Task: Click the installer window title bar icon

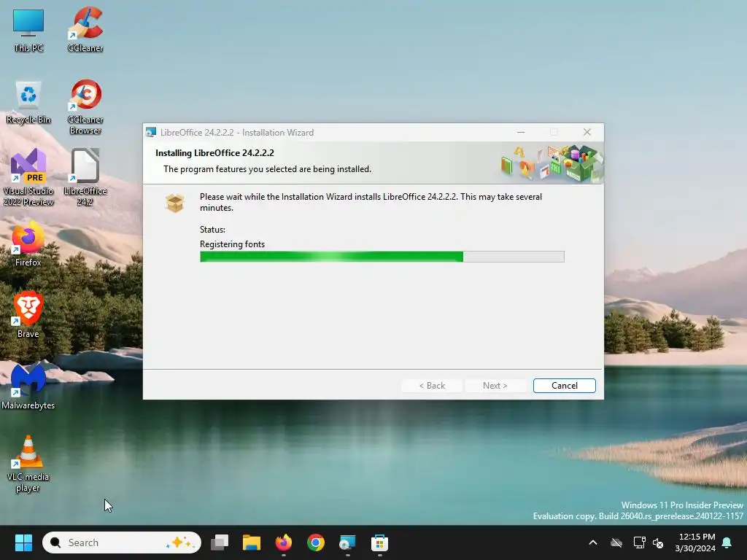Action: [151, 133]
